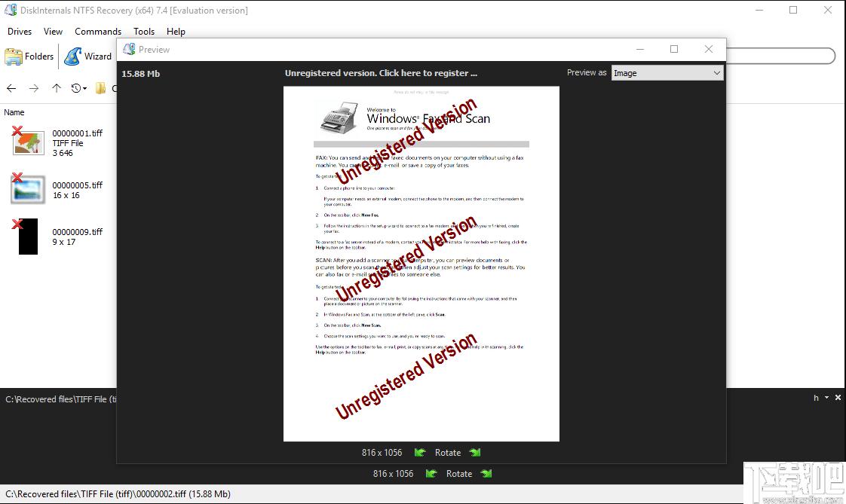Click the Name column header
The width and height of the screenshot is (846, 504).
point(14,112)
